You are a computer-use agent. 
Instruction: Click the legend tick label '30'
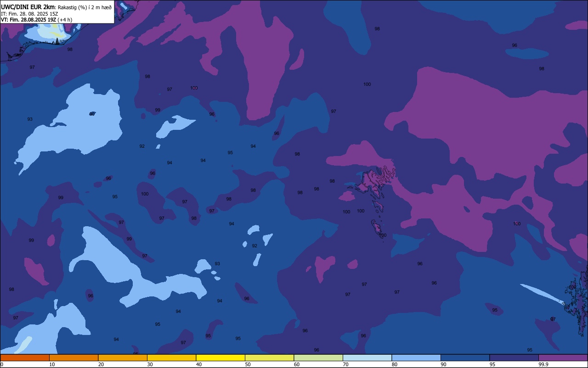(150, 364)
